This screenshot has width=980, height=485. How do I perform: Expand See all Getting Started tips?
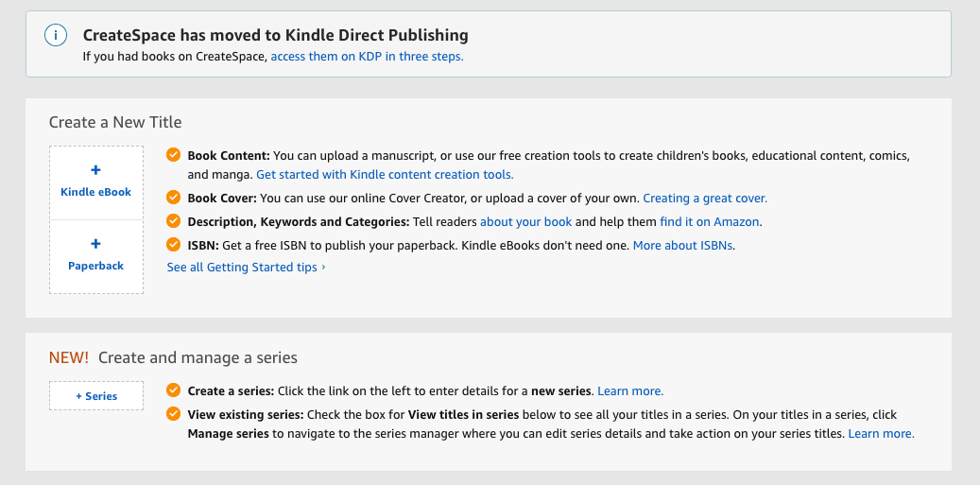246,268
